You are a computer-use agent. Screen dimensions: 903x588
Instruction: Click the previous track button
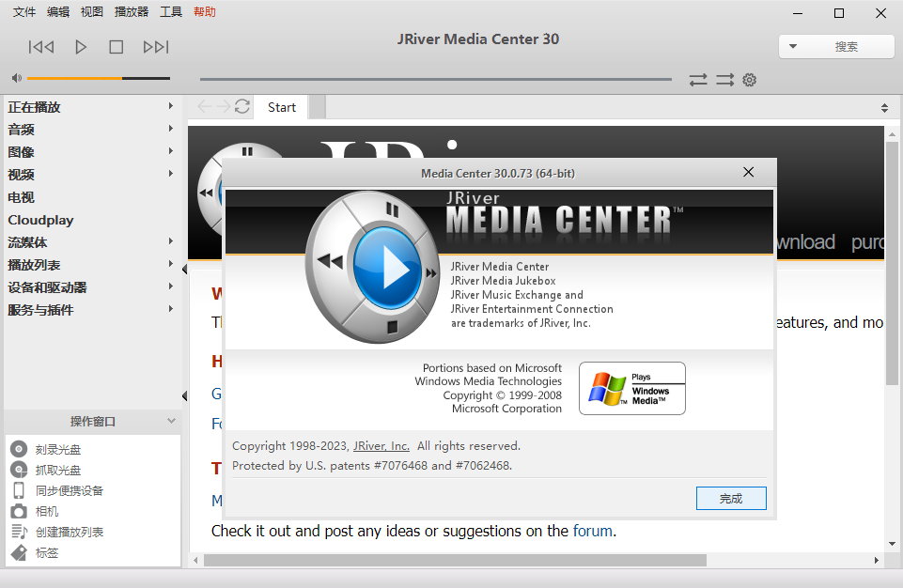coord(41,47)
